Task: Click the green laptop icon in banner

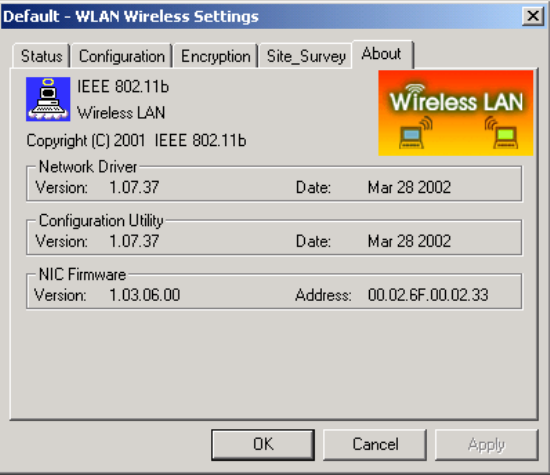Action: coord(505,138)
